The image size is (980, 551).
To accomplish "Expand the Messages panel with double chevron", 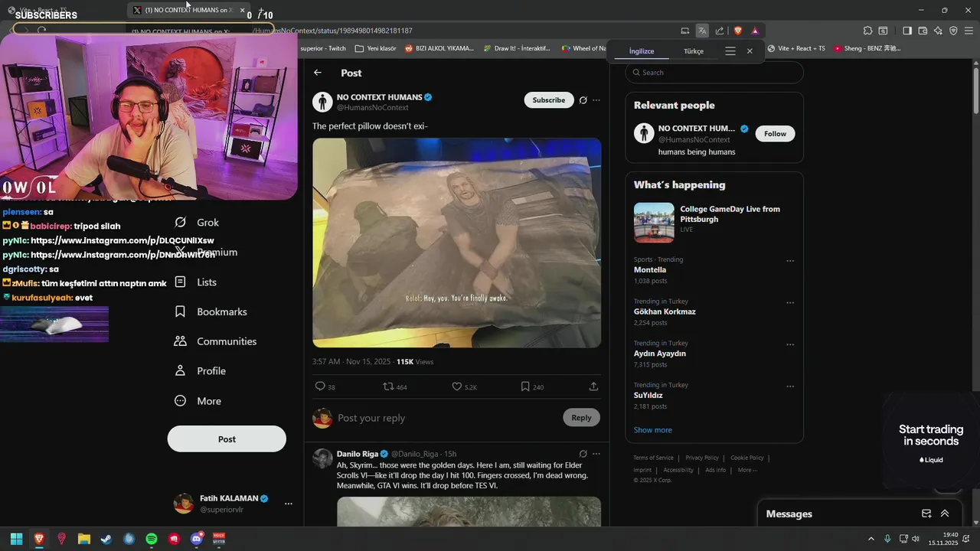I will [x=945, y=514].
